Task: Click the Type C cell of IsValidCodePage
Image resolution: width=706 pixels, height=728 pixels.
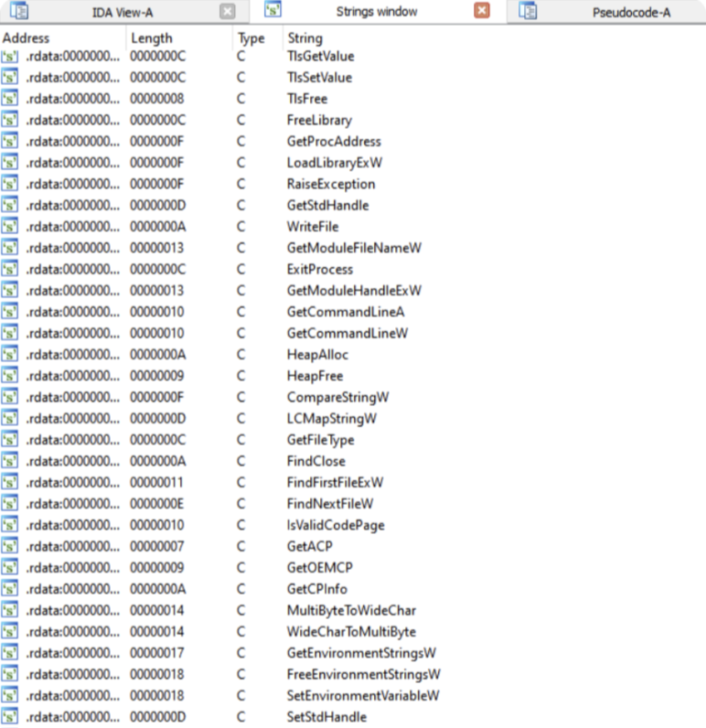Action: [x=241, y=526]
